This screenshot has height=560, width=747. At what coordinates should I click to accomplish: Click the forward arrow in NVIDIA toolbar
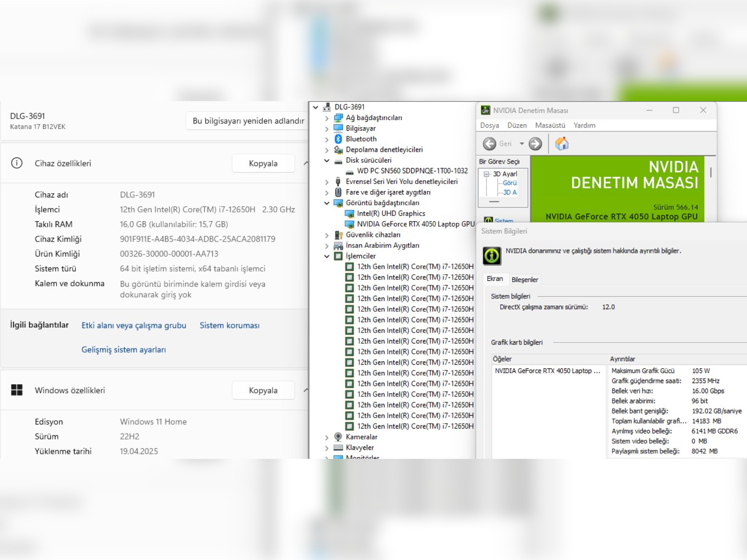click(535, 144)
